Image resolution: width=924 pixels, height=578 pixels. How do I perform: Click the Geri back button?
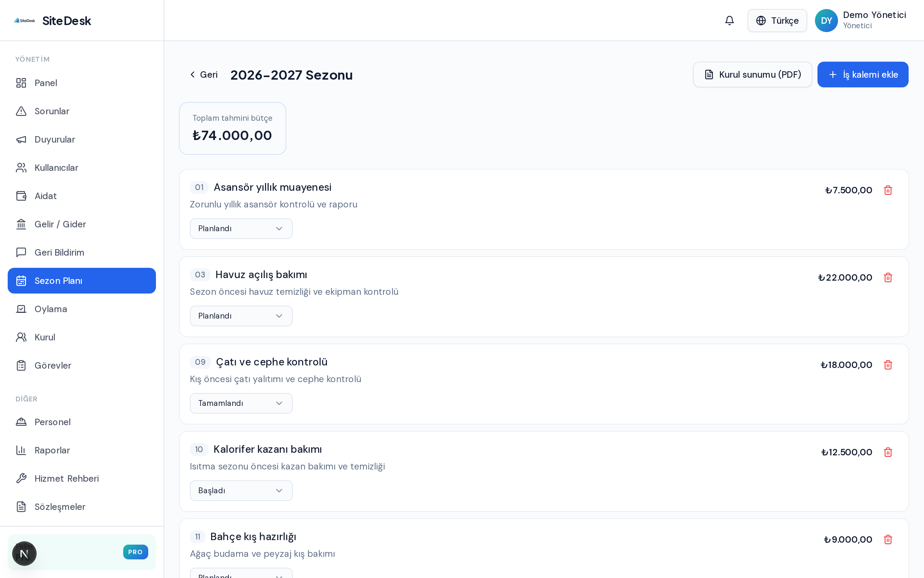click(203, 74)
